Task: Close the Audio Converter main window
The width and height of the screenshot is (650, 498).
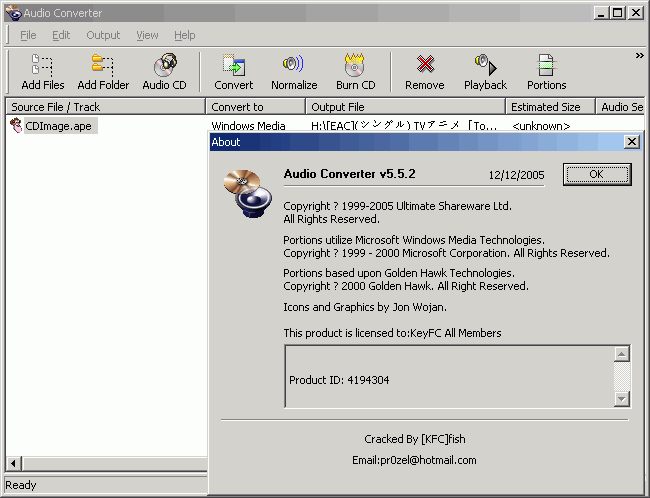Action: tap(635, 13)
